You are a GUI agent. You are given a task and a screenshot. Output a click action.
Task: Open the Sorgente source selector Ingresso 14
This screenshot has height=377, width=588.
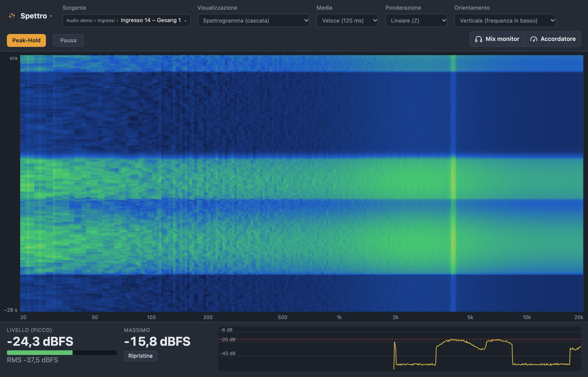coord(126,21)
